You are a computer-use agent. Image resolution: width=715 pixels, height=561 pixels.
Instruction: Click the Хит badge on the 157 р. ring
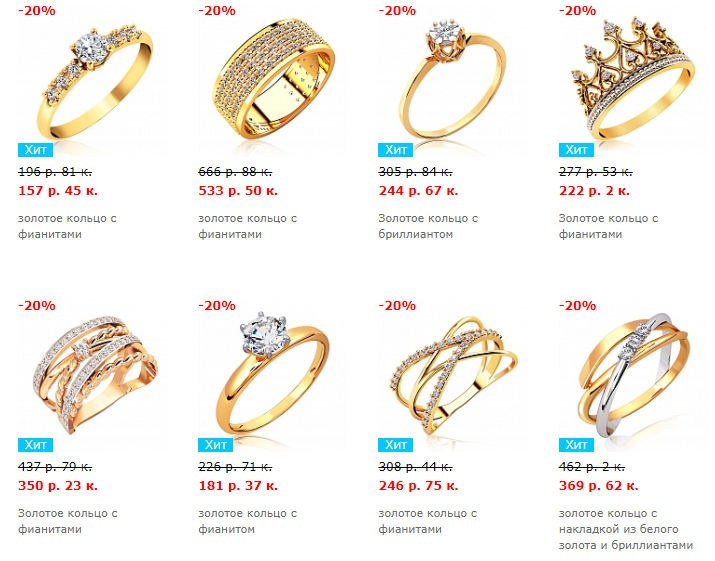[36, 150]
